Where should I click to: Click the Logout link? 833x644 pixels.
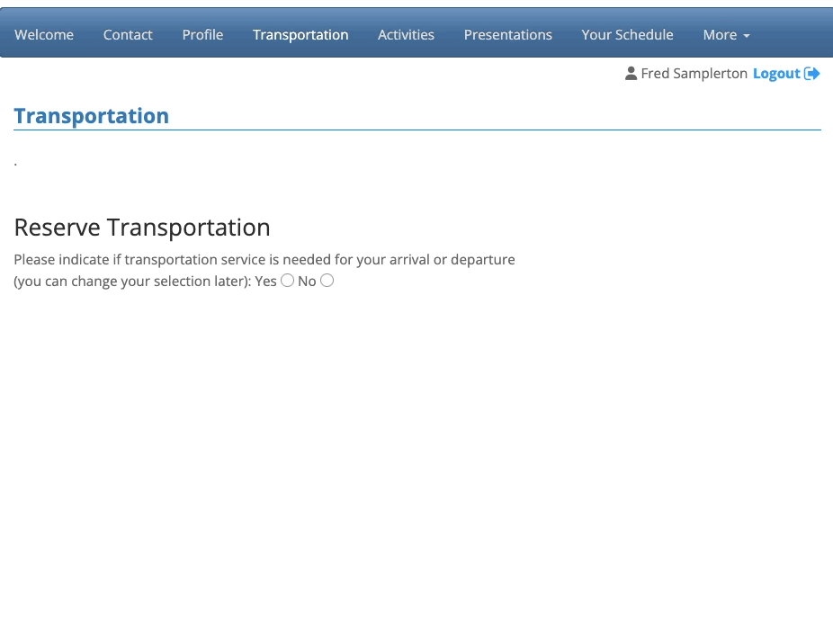[x=776, y=74]
